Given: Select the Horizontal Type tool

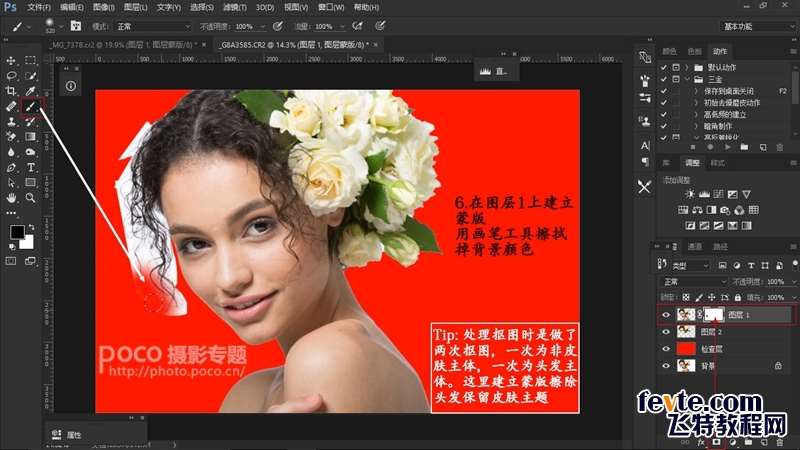Looking at the screenshot, I should [x=31, y=167].
